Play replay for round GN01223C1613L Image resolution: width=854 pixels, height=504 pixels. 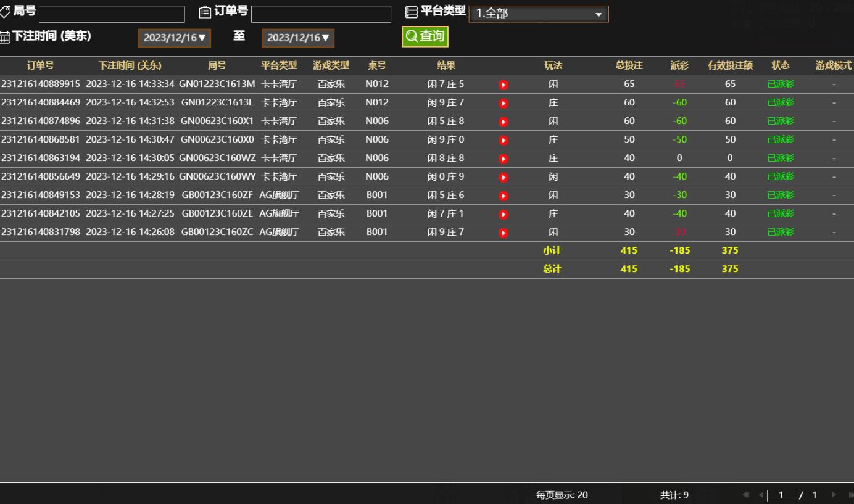tap(503, 103)
